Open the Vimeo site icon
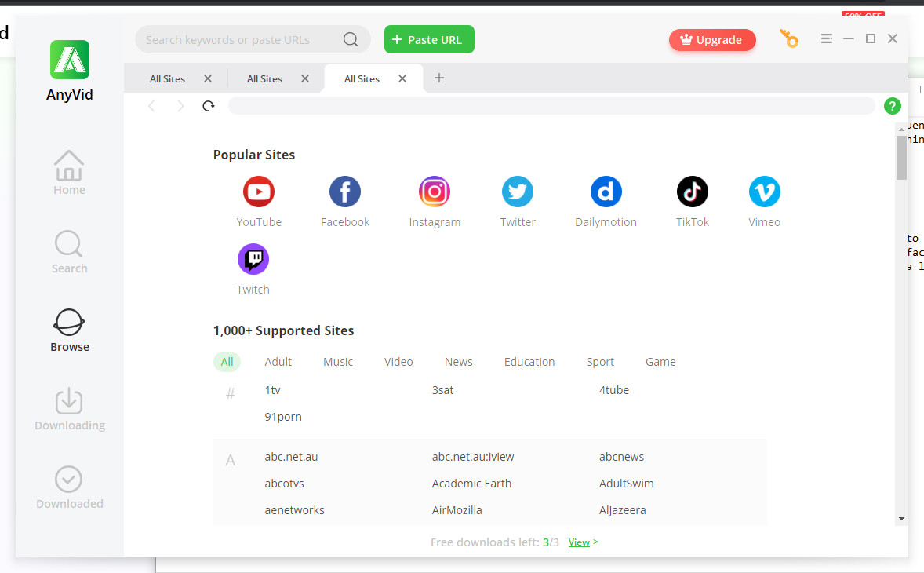 pyautogui.click(x=764, y=192)
